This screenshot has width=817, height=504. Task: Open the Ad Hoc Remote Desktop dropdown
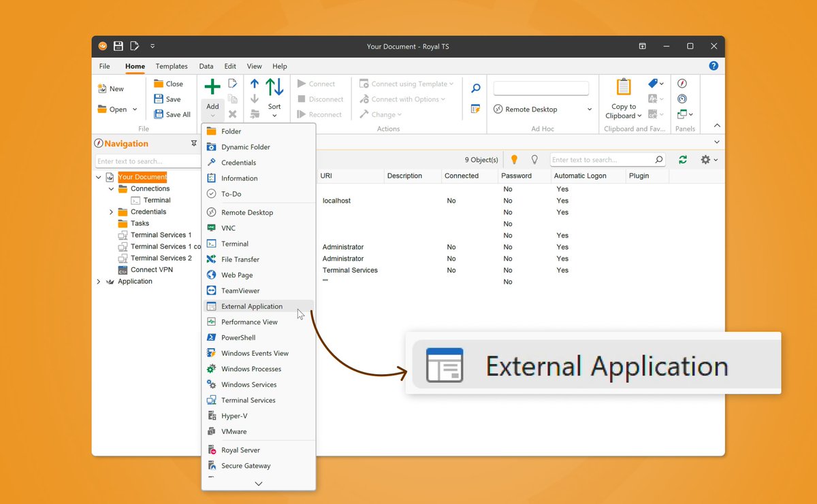click(589, 110)
